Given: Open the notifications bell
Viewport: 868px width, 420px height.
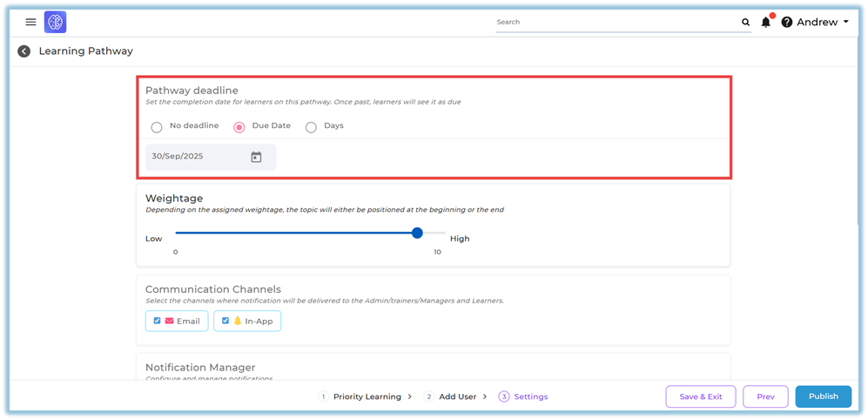Looking at the screenshot, I should point(766,22).
